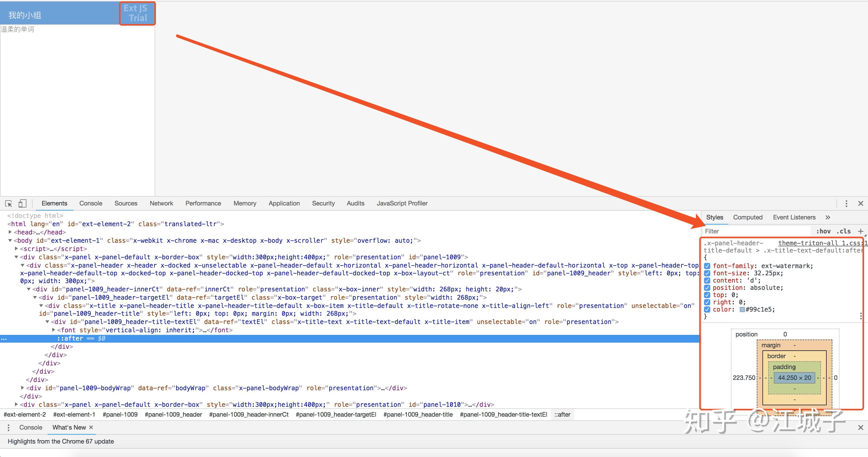The width and height of the screenshot is (868, 457).
Task: Switch to the Computed tab
Action: click(x=748, y=217)
